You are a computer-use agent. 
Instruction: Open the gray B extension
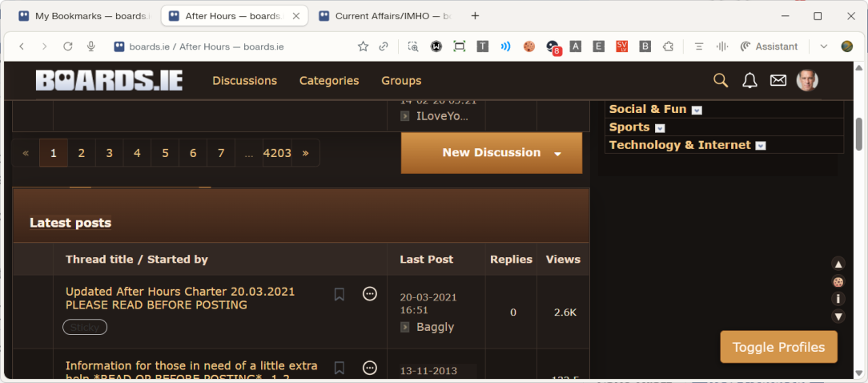pyautogui.click(x=645, y=46)
